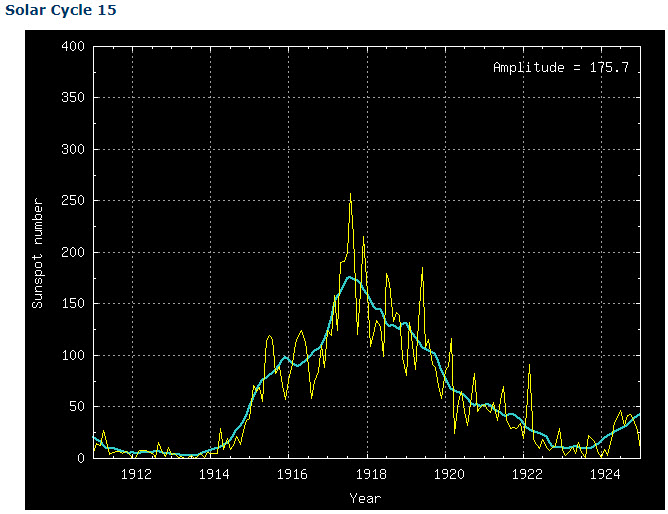Click the 350 y-axis label
This screenshot has width=668, height=514.
73,98
